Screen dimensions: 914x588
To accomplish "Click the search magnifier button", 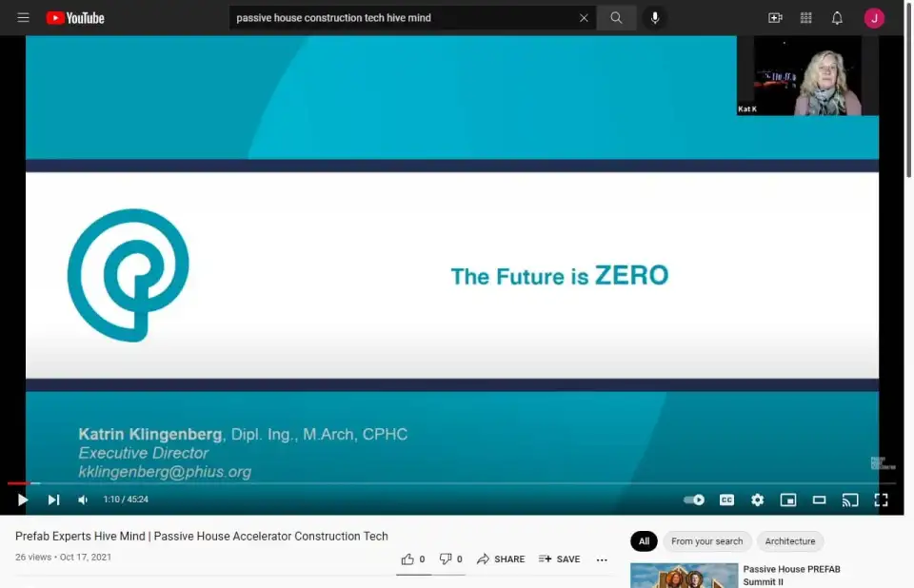I will click(x=617, y=18).
